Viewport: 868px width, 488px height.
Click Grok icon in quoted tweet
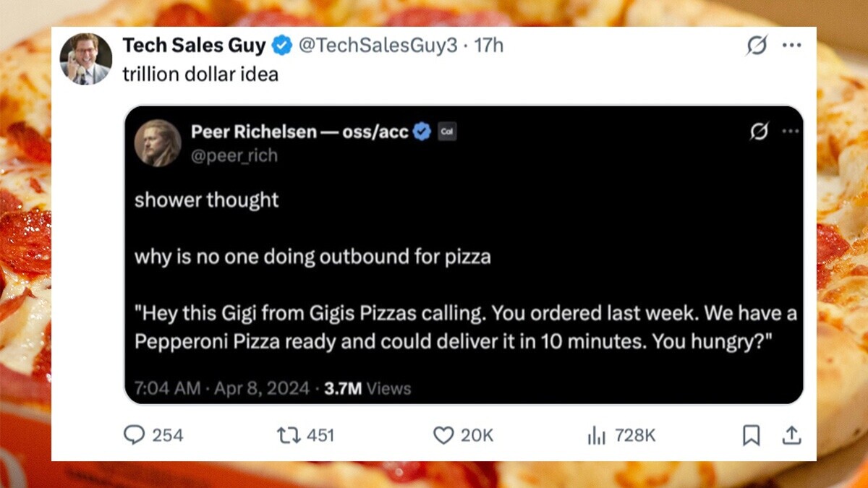tap(759, 132)
